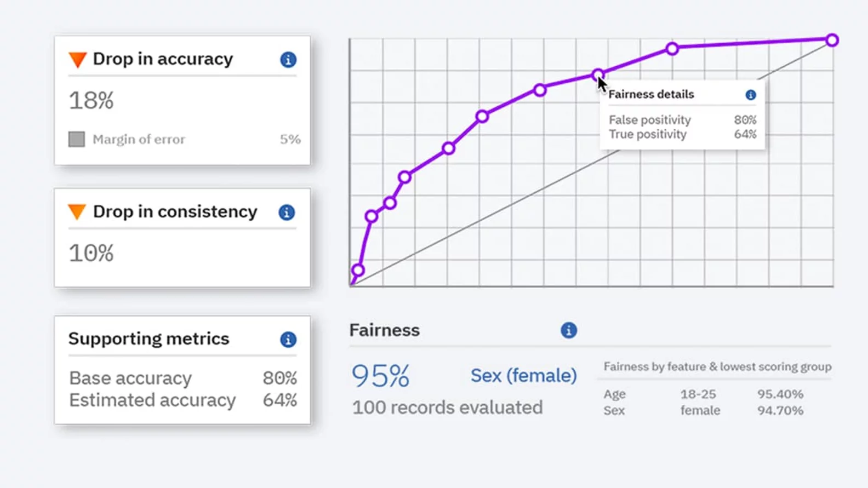Click the 10% drop in consistency value
868x488 pixels.
tap(92, 253)
